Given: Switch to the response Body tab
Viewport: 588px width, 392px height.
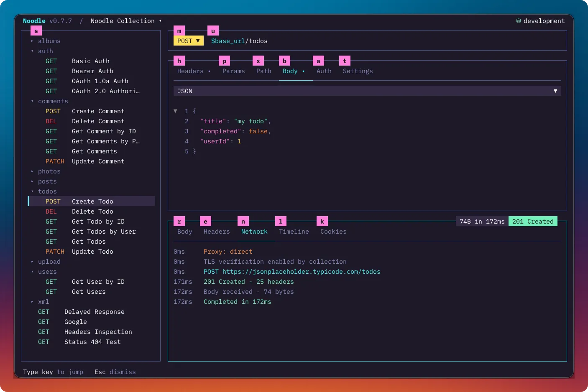Looking at the screenshot, I should 185,232.
